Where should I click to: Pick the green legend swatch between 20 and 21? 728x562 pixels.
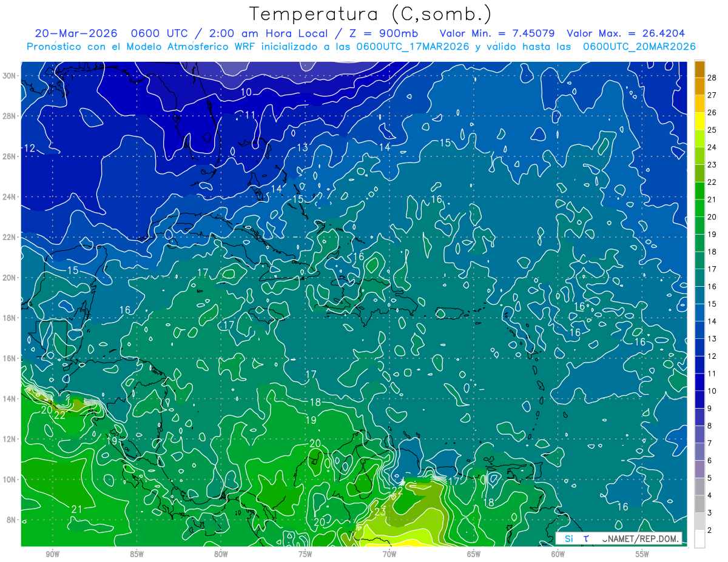point(699,208)
